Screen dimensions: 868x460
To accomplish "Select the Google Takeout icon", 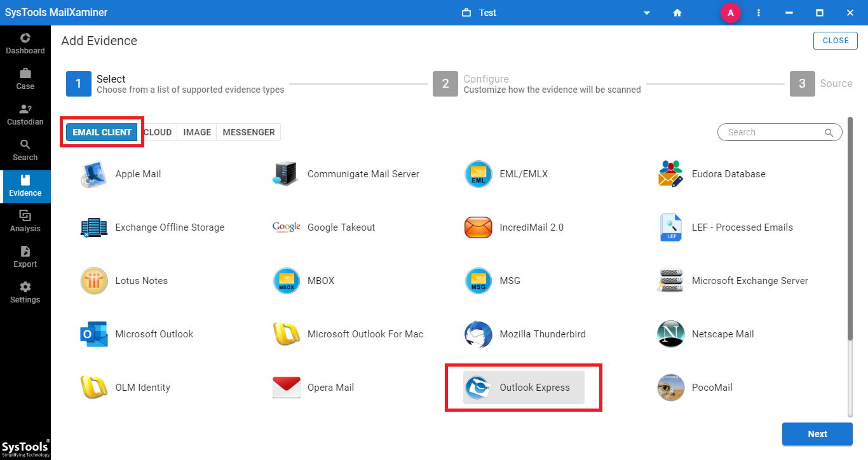I will [x=286, y=227].
